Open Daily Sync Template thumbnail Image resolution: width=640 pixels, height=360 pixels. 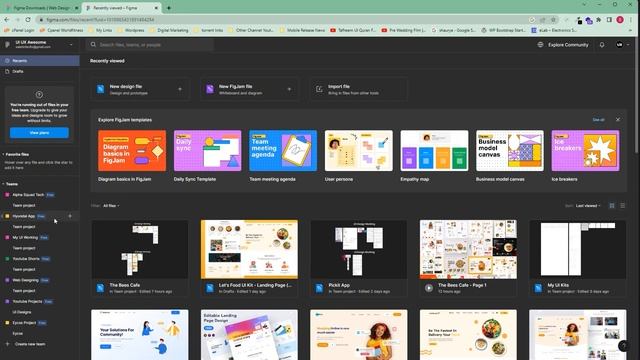point(207,151)
